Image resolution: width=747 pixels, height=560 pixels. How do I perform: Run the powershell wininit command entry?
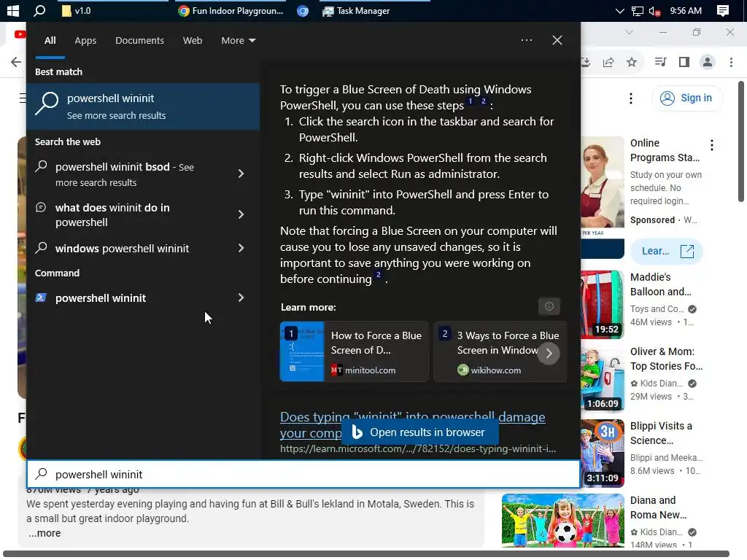click(x=101, y=298)
